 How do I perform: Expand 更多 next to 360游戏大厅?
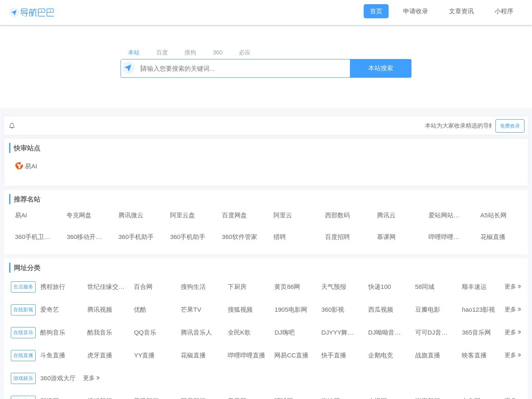coord(91,378)
